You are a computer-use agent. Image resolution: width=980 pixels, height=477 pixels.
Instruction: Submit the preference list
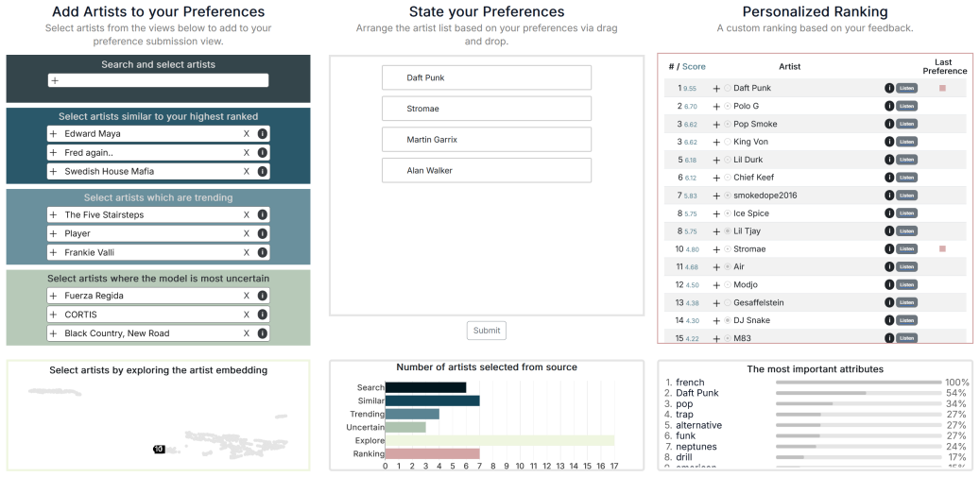(487, 331)
